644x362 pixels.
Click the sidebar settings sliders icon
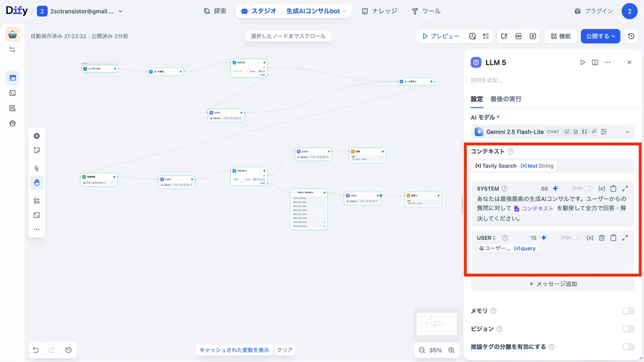12,49
